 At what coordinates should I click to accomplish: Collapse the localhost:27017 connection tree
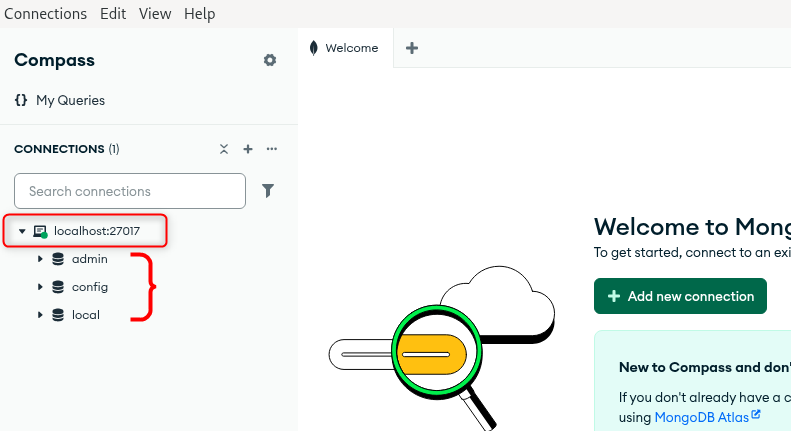tap(22, 231)
